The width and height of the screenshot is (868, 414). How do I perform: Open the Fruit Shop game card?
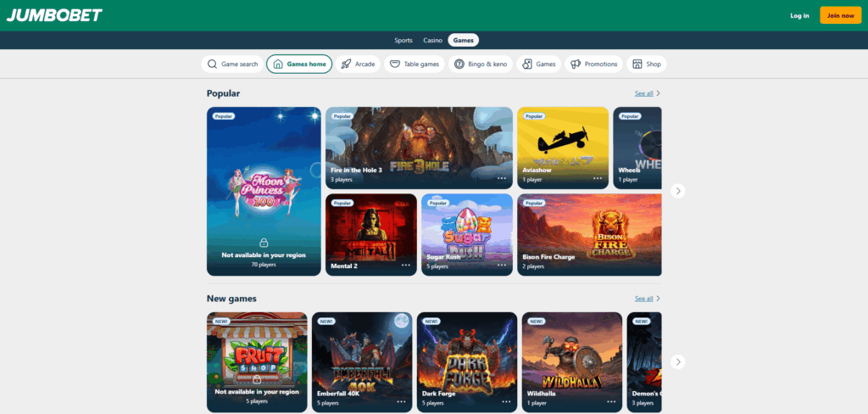point(257,362)
